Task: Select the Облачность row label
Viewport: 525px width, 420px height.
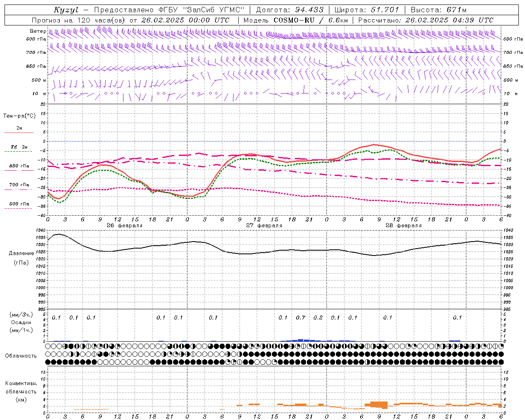Action: coord(21,356)
